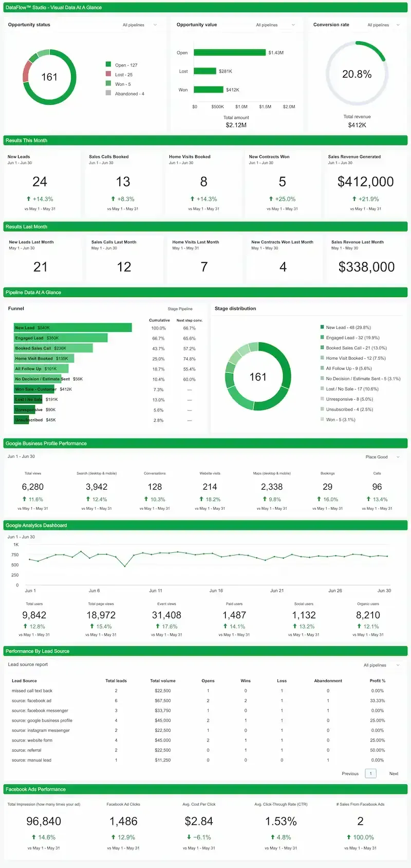Click the Lost / No Sale - 17 legend swatch
This screenshot has width=411, height=868.
[322, 389]
